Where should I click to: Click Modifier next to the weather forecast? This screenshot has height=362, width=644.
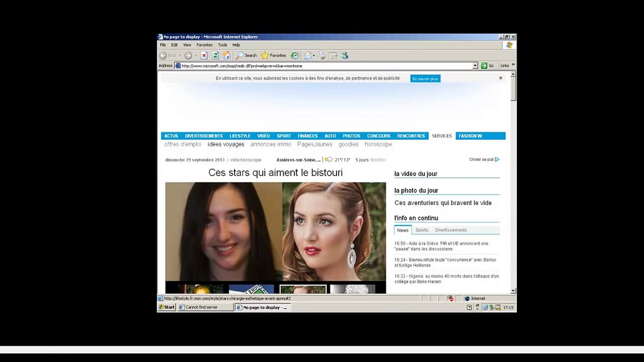378,160
